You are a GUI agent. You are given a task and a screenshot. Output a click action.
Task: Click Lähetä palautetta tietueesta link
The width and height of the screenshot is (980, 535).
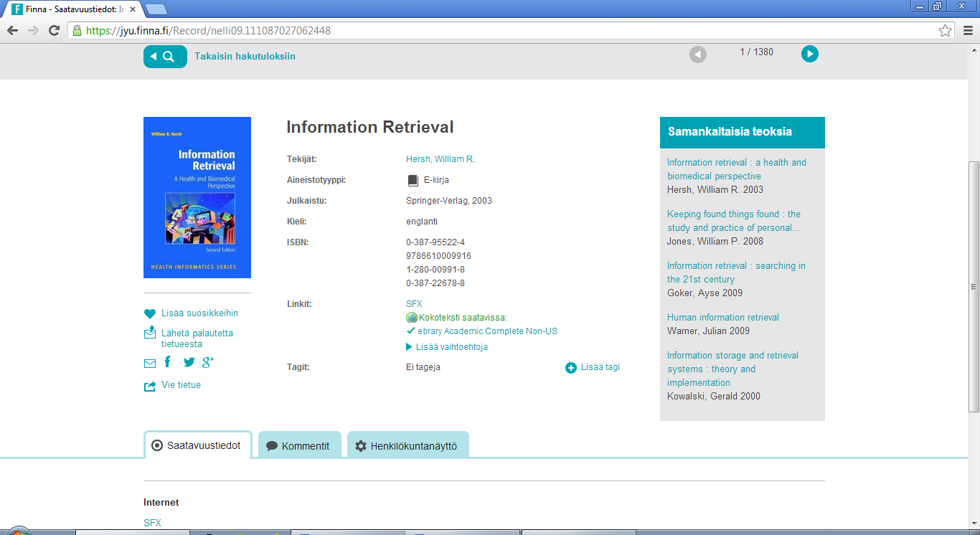click(197, 338)
